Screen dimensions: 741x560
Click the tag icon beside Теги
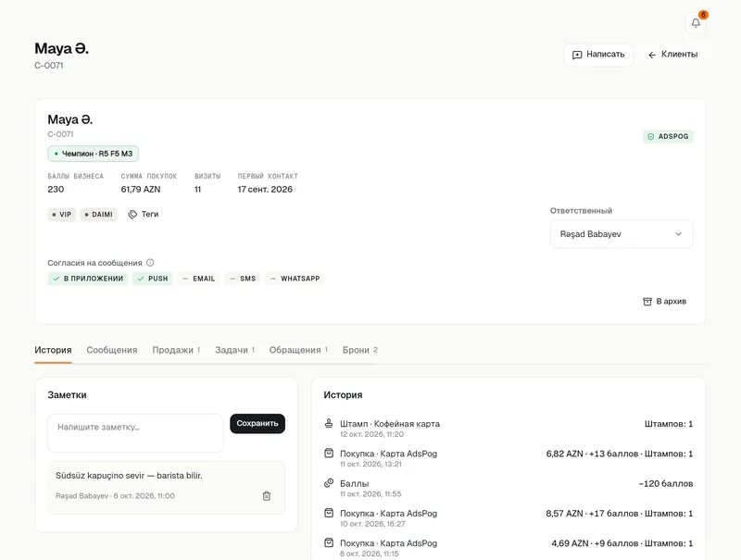(132, 215)
